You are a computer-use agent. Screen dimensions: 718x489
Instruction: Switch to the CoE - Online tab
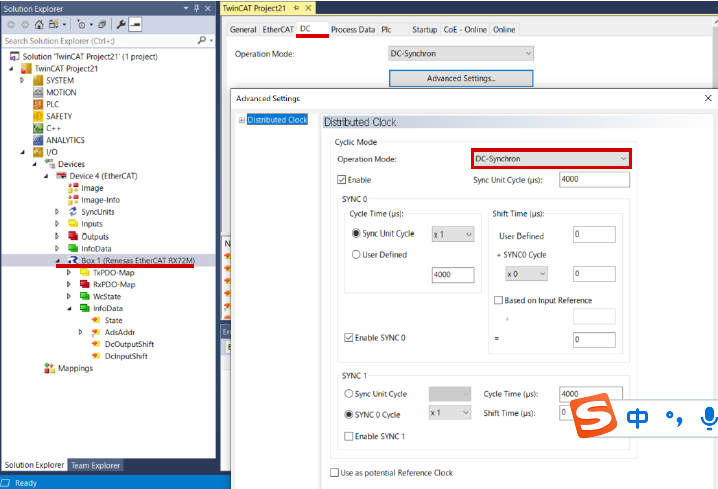(465, 29)
